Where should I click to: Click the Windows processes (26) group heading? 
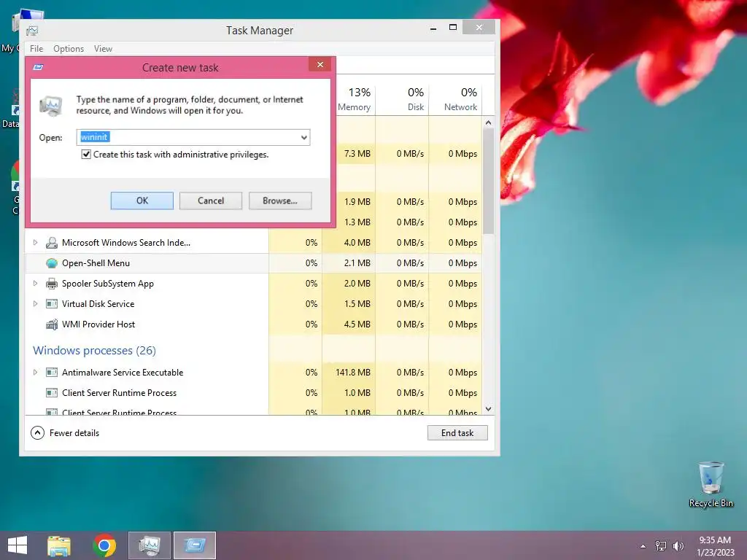[94, 351]
